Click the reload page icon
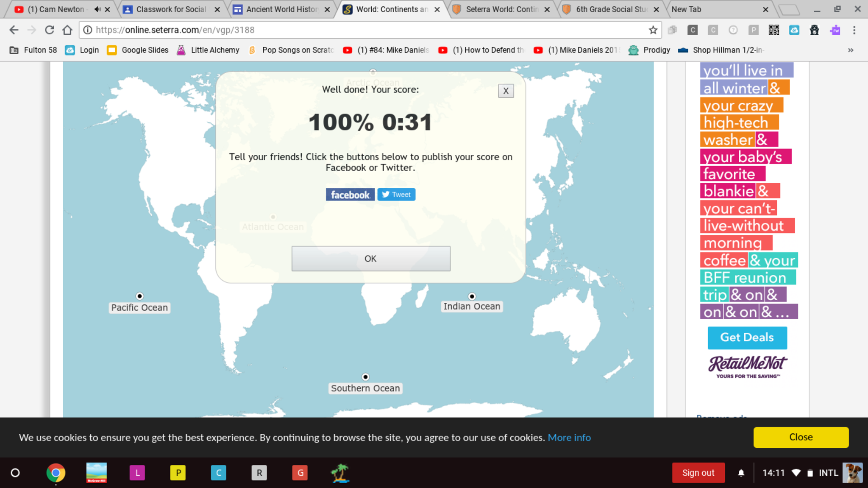Screen dimensions: 868x488 pos(50,30)
